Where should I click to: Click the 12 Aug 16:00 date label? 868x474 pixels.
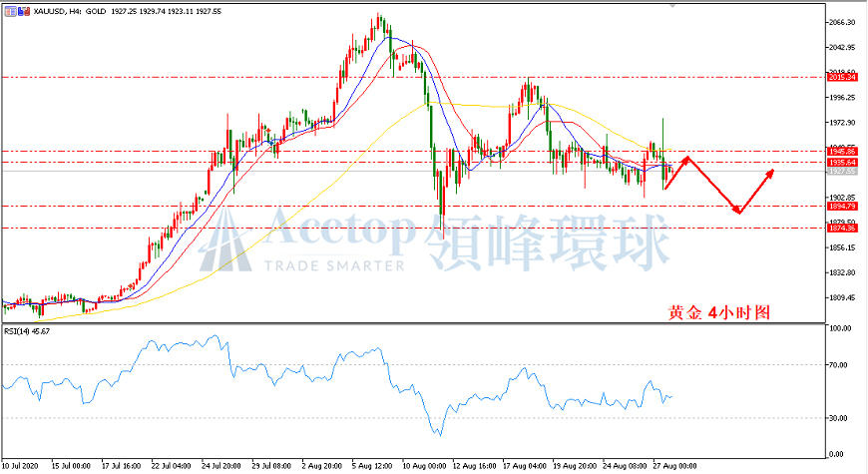(x=474, y=466)
